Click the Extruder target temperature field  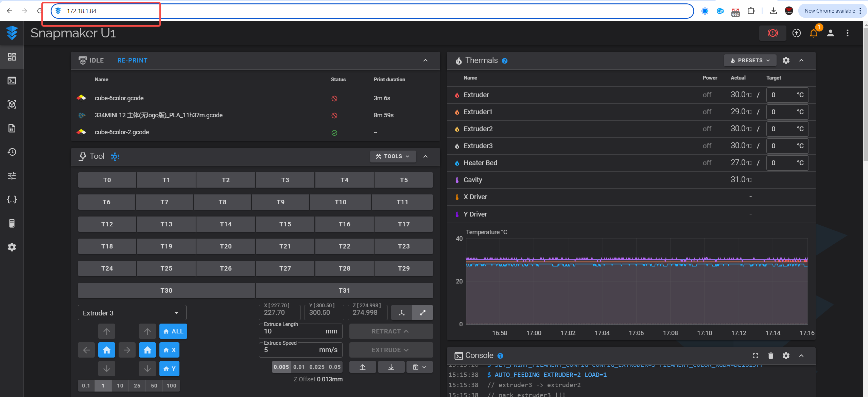click(782, 95)
